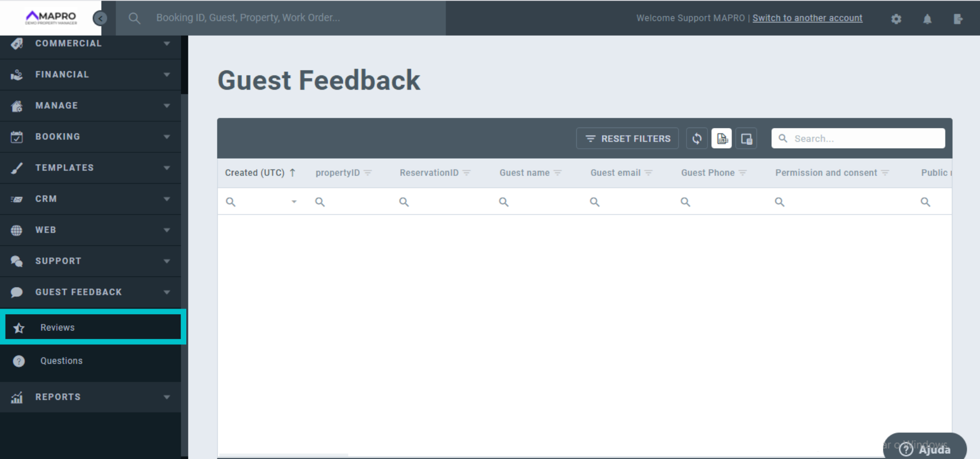Viewport: 980px width, 459px height.
Task: Click the Guest name column filter icon
Action: click(x=557, y=173)
